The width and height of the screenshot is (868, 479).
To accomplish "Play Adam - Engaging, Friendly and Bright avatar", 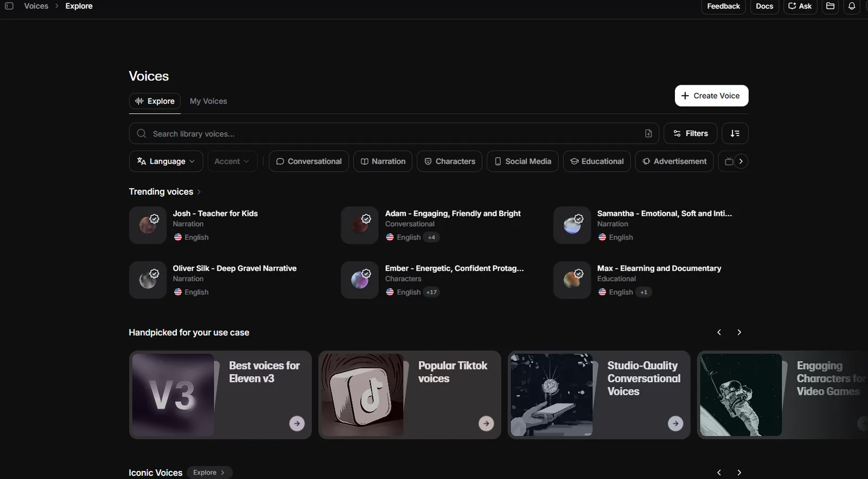I will coord(360,225).
